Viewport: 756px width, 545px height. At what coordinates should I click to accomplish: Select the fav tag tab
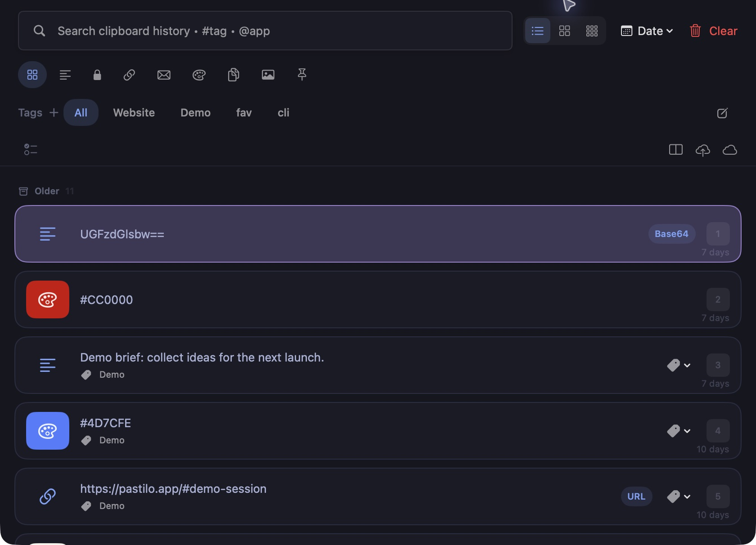244,112
